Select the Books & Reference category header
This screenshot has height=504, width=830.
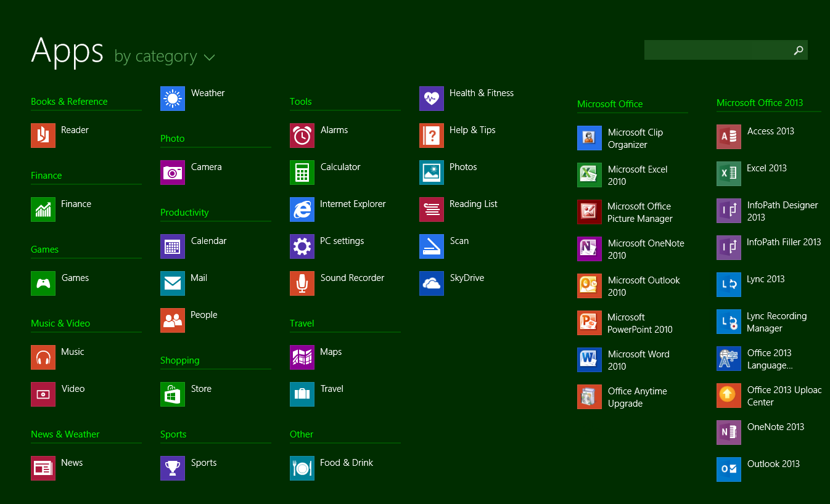[x=69, y=102]
